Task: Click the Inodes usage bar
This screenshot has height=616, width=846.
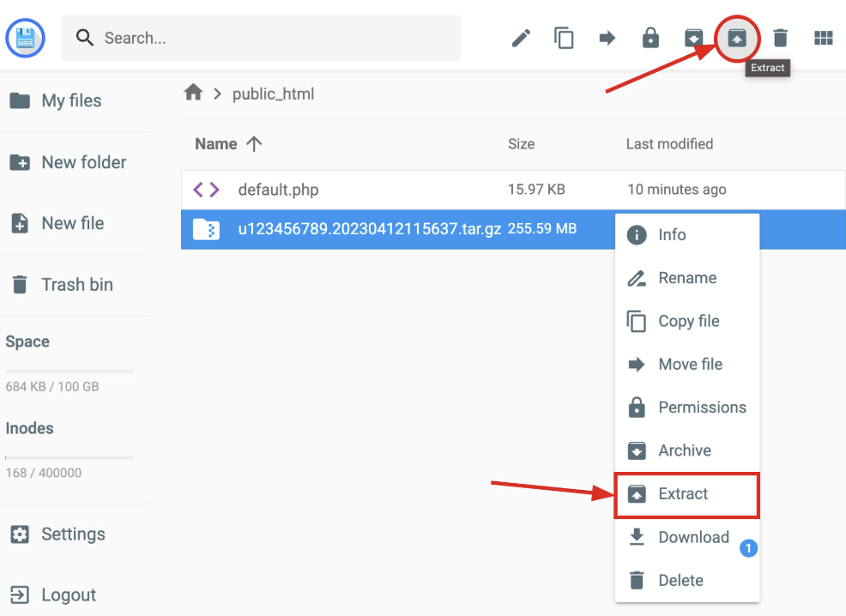Action: [x=69, y=457]
